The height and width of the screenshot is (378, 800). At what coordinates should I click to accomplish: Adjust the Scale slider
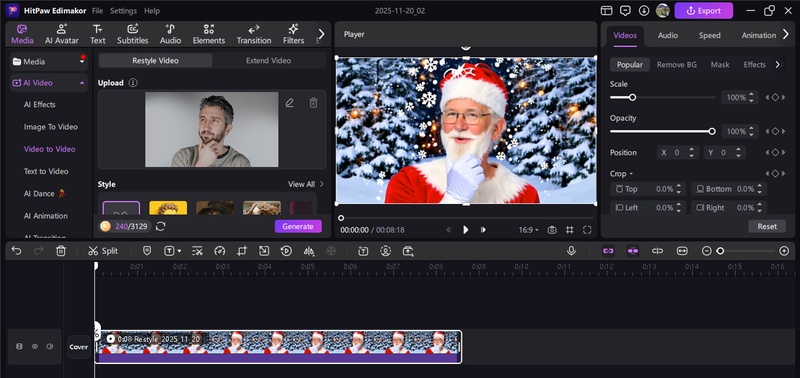tap(662, 97)
